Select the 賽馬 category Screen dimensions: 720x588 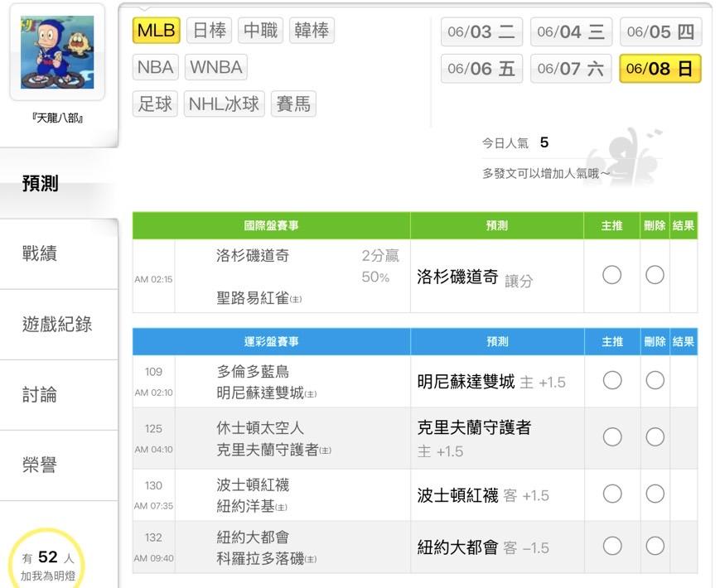(293, 104)
